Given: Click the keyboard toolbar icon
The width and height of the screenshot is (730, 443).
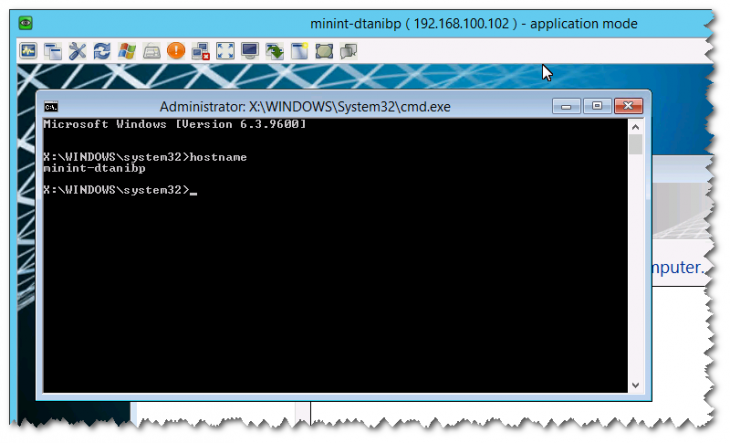Looking at the screenshot, I should pos(151,51).
